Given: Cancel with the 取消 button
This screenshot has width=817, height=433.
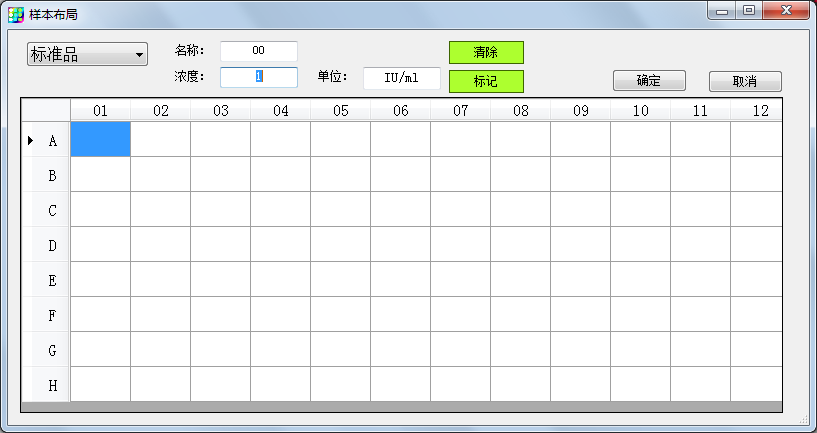Looking at the screenshot, I should click(x=745, y=81).
